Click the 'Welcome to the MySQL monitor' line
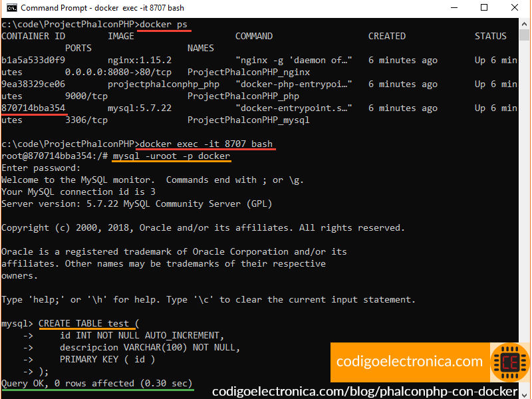The width and height of the screenshot is (532, 399). click(x=152, y=180)
